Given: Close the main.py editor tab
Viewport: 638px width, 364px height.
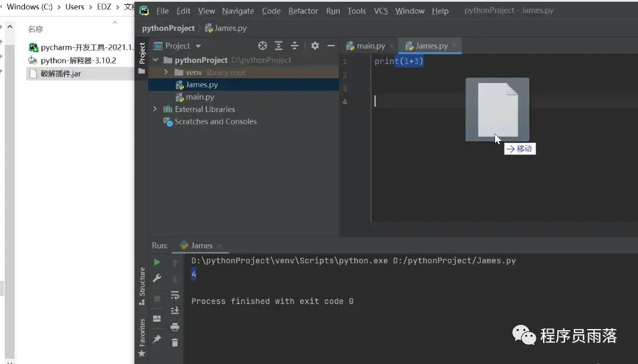Looking at the screenshot, I should (392, 46).
